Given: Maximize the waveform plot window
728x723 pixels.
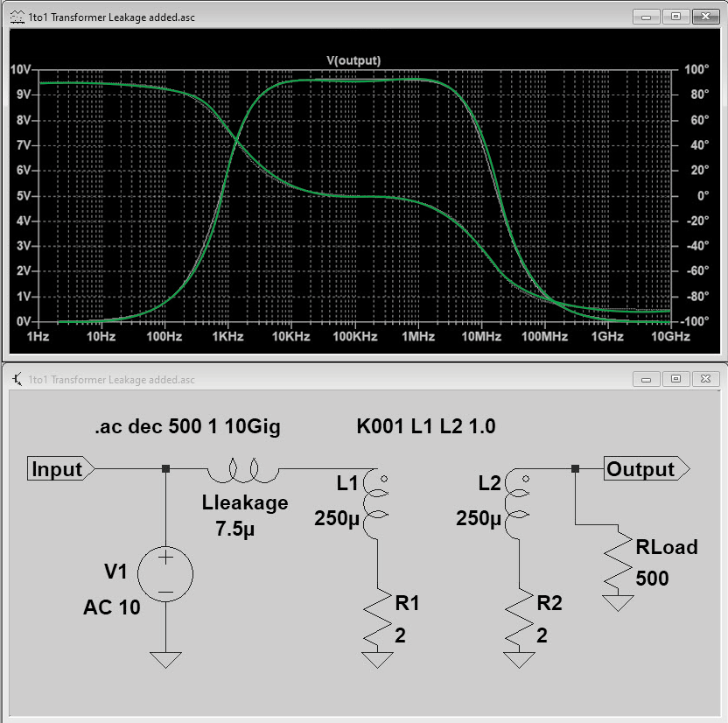Looking at the screenshot, I should [x=675, y=16].
